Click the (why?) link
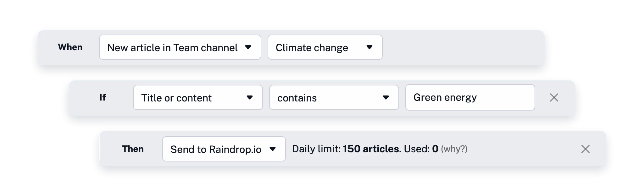 click(454, 149)
